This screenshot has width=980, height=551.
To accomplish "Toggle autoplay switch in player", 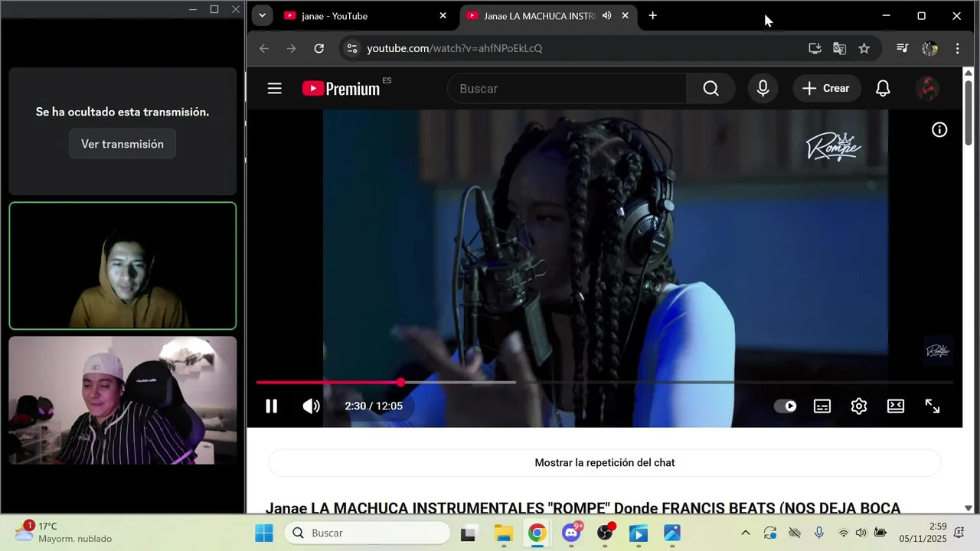I will [x=786, y=406].
